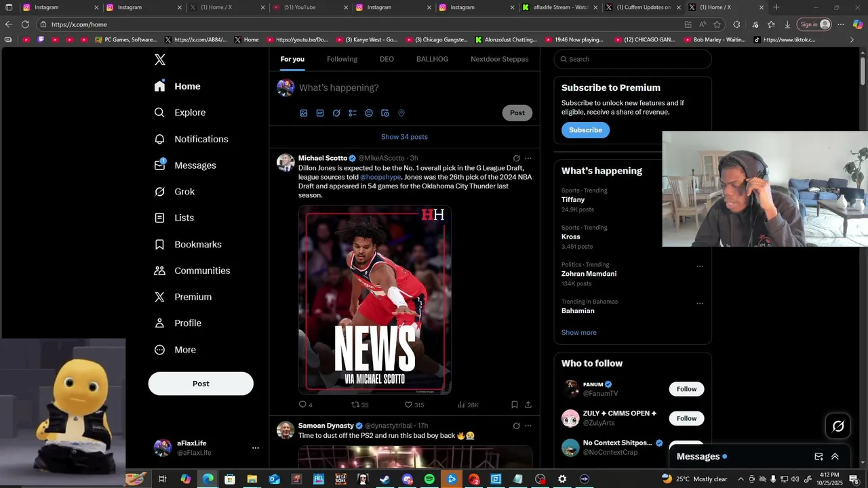Bookmark Michael Scotto's post
This screenshot has width=868, height=488.
click(x=515, y=405)
